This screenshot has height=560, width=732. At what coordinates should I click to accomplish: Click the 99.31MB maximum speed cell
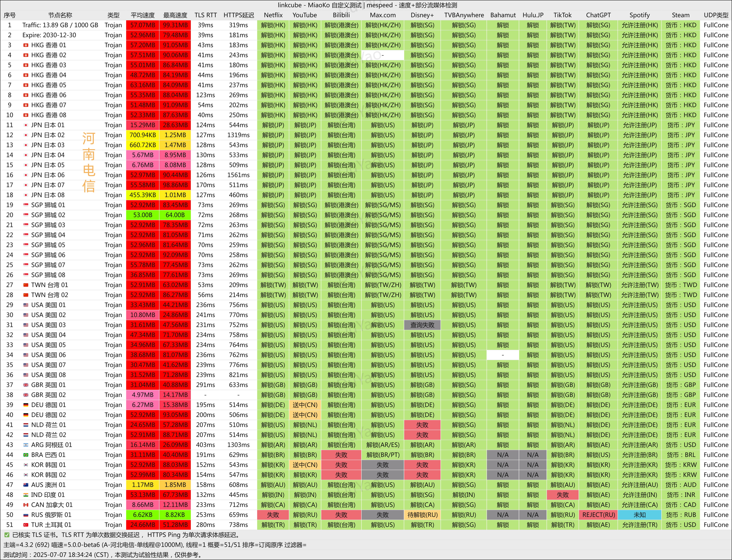tap(175, 25)
